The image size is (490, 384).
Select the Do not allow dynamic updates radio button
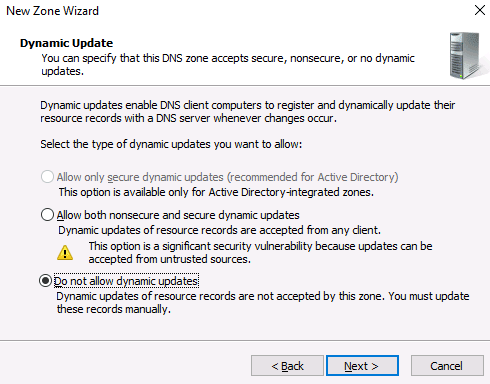pyautogui.click(x=45, y=281)
